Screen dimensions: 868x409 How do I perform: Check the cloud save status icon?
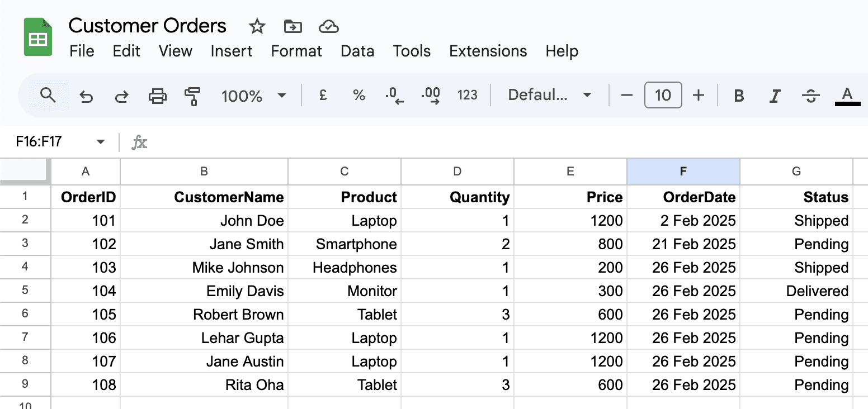point(329,26)
